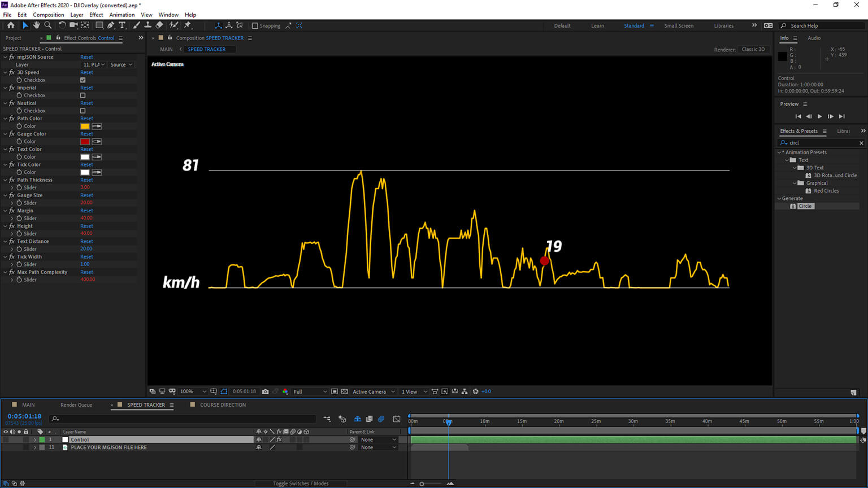Click the Path Color orange swatch
This screenshot has height=488, width=868.
tap(85, 127)
